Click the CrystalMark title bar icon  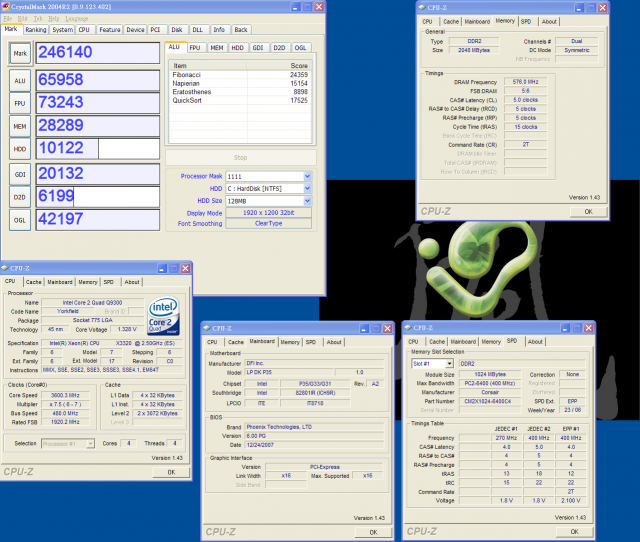click(x=6, y=7)
